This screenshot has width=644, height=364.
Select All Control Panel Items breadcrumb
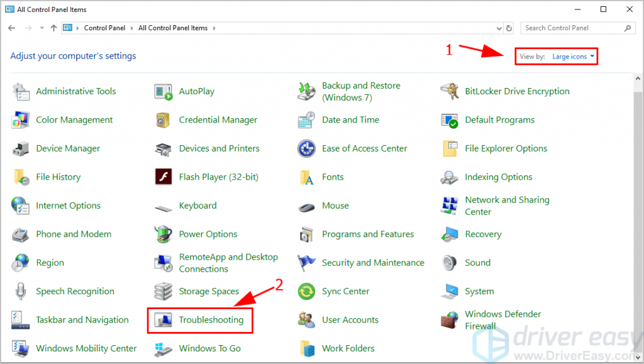(174, 28)
